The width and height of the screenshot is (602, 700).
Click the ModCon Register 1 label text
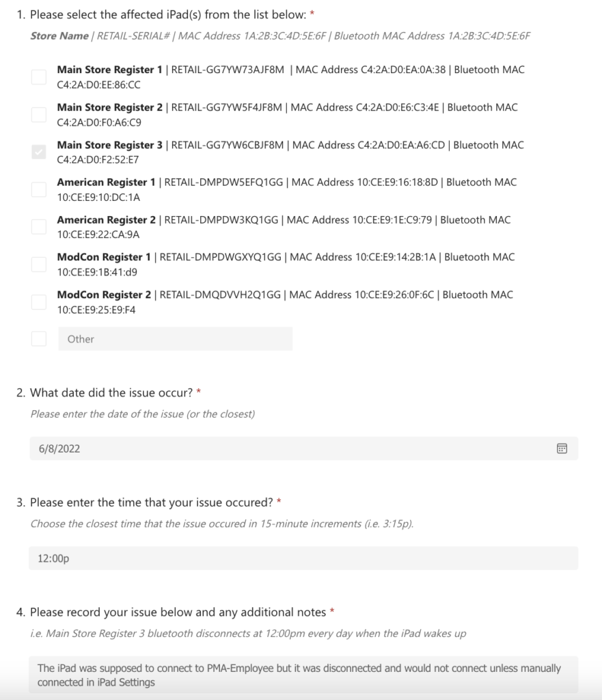point(104,257)
